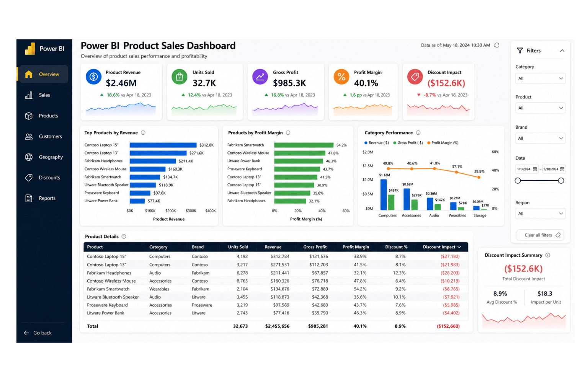Viewport: 588px width, 392px height.
Task: Click the Discounts tag icon
Action: click(x=29, y=178)
